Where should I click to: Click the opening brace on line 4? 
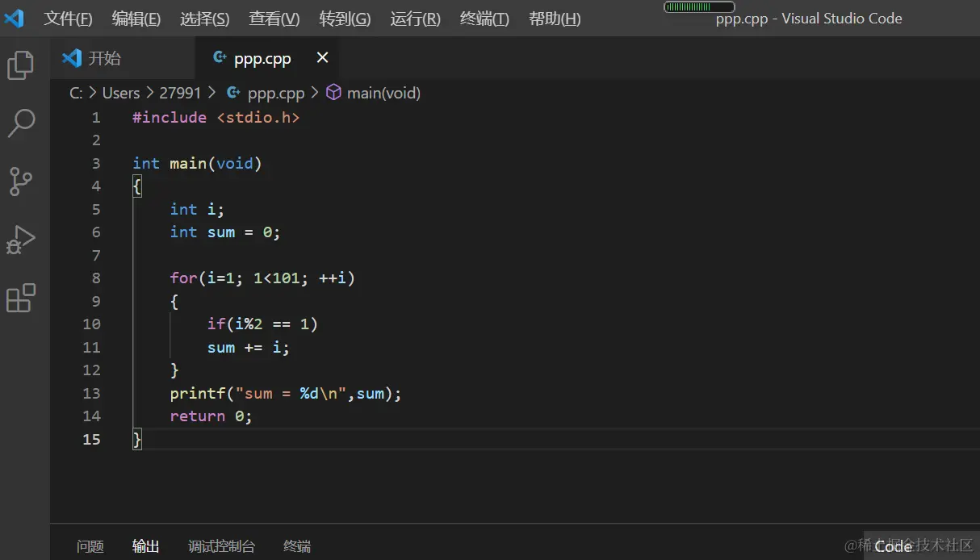[x=137, y=186]
